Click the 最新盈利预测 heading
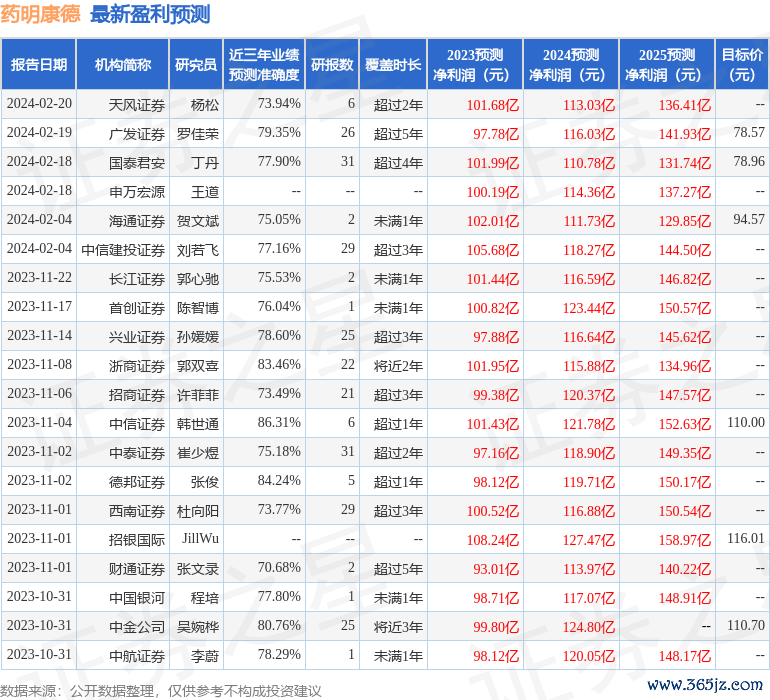This screenshot has height=700, width=770. (x=150, y=14)
